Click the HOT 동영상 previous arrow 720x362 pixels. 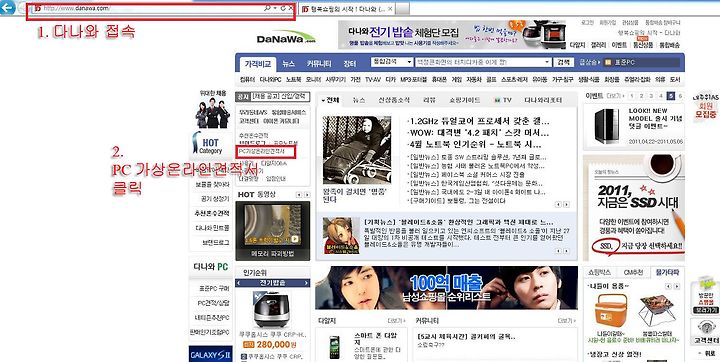[299, 195]
